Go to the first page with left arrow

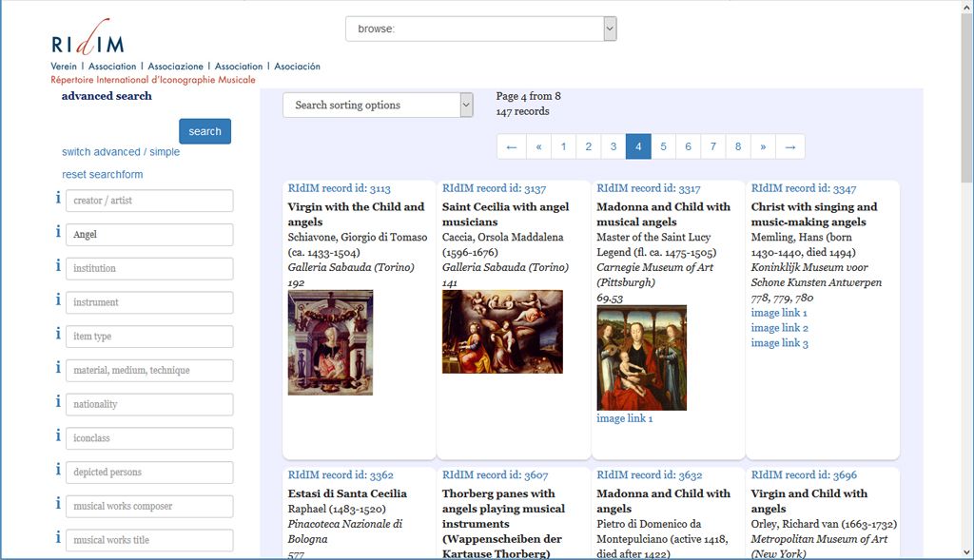coord(511,146)
